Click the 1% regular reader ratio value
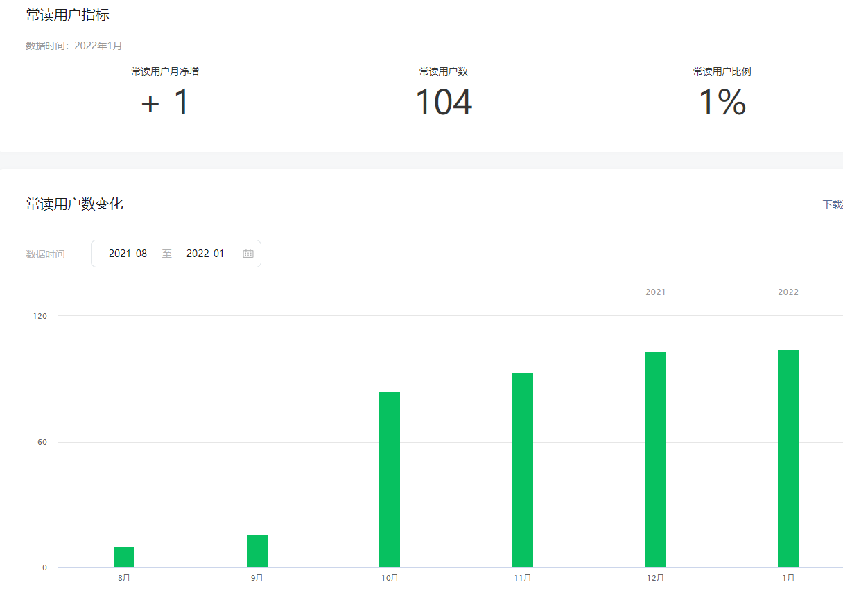Screen dimensions: 843x616 [x=722, y=103]
